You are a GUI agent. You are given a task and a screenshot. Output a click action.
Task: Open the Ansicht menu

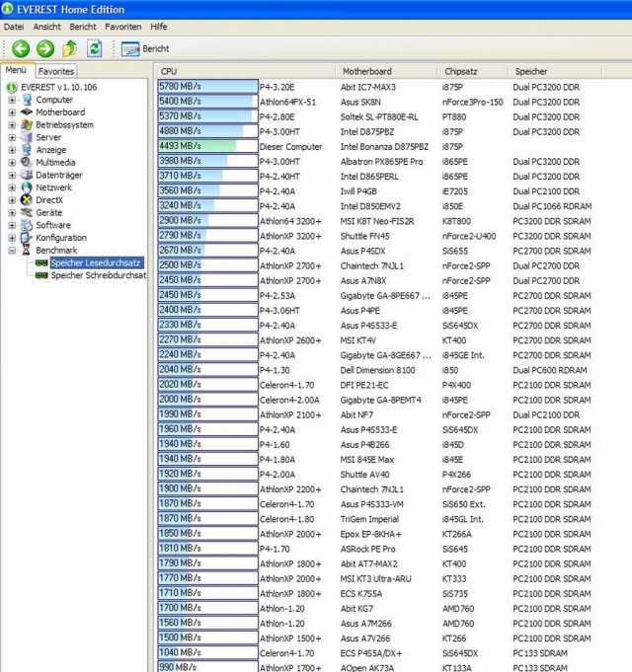coord(46,27)
